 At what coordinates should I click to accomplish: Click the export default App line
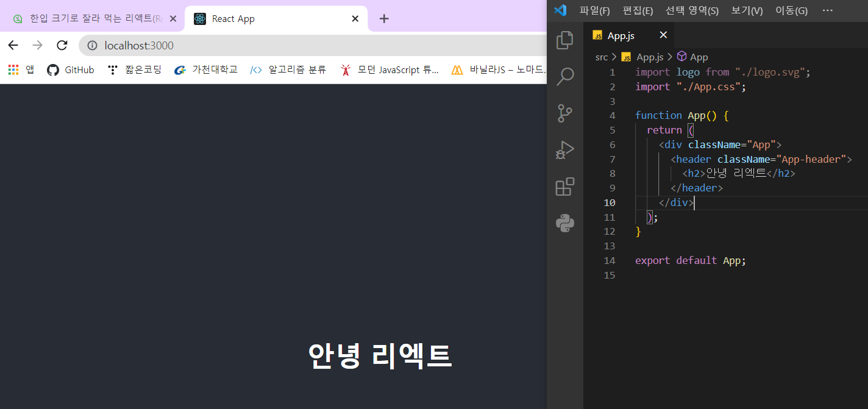tap(691, 260)
